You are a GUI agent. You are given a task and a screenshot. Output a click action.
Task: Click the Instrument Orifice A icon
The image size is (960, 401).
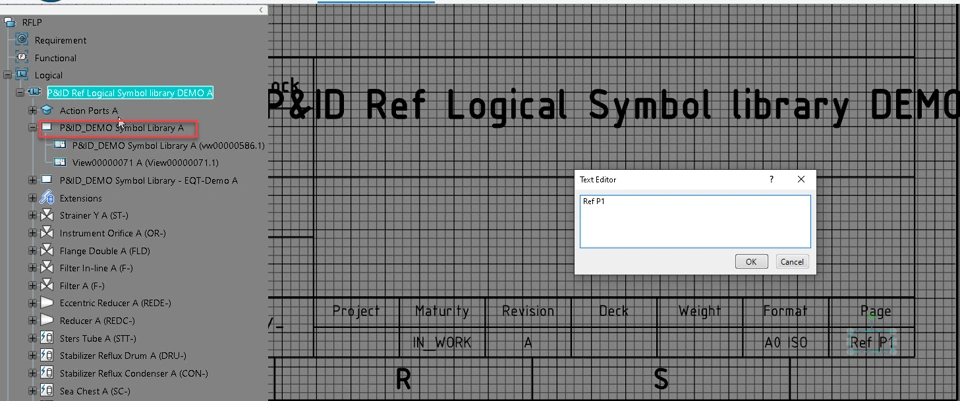click(47, 233)
